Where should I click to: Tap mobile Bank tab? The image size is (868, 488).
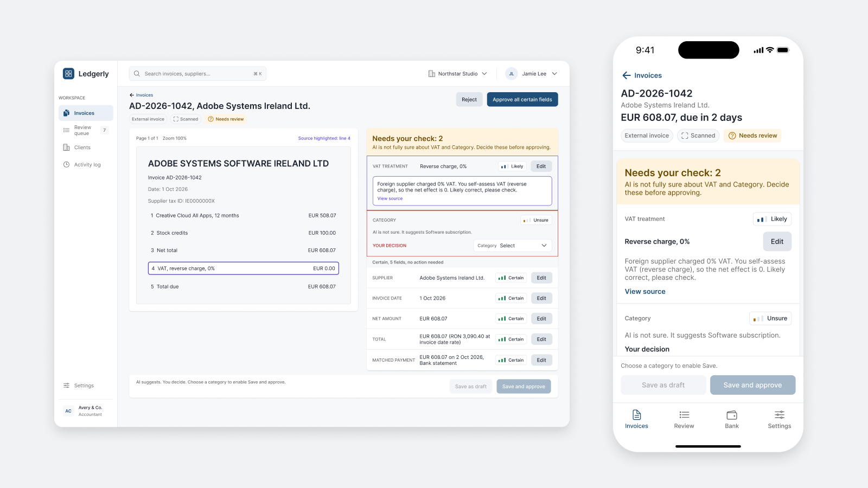(732, 420)
